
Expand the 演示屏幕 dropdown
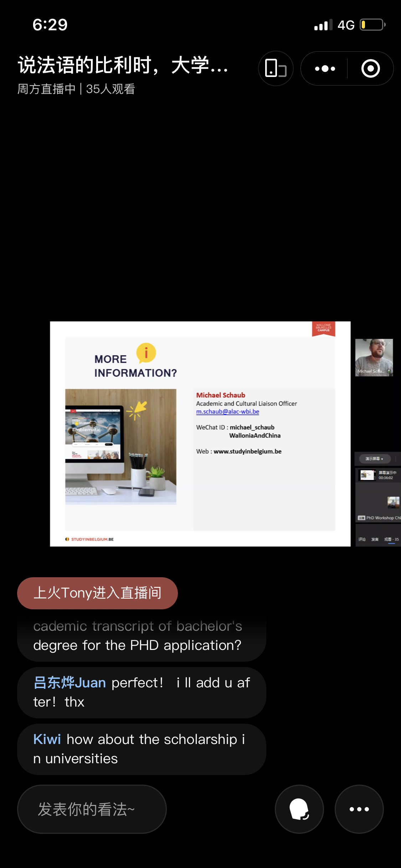(x=374, y=459)
